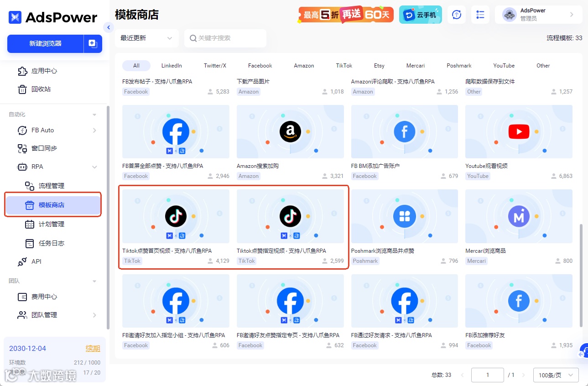The image size is (588, 386).
Task: Open the FB通过好友请求 template thumbnail
Action: (x=405, y=301)
